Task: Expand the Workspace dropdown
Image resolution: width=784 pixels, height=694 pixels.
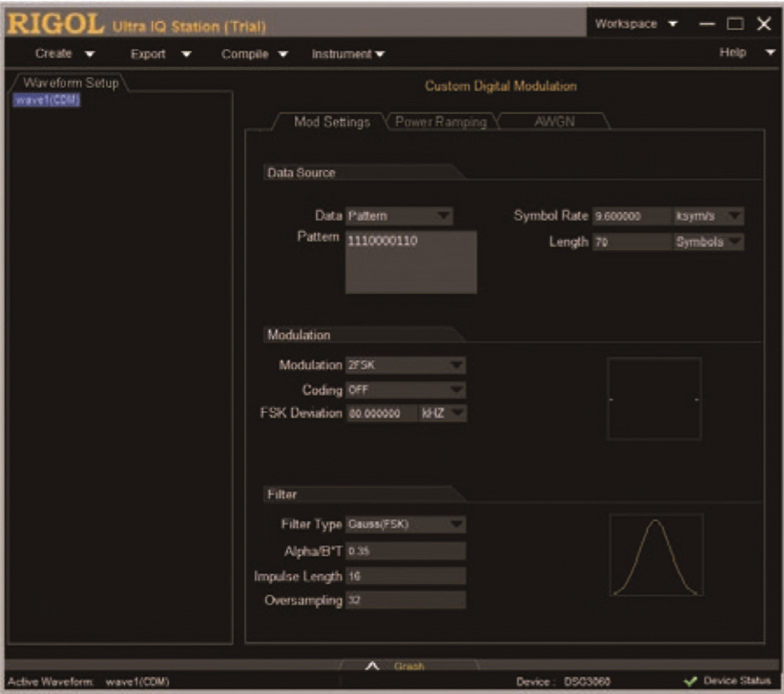Action: [636, 24]
